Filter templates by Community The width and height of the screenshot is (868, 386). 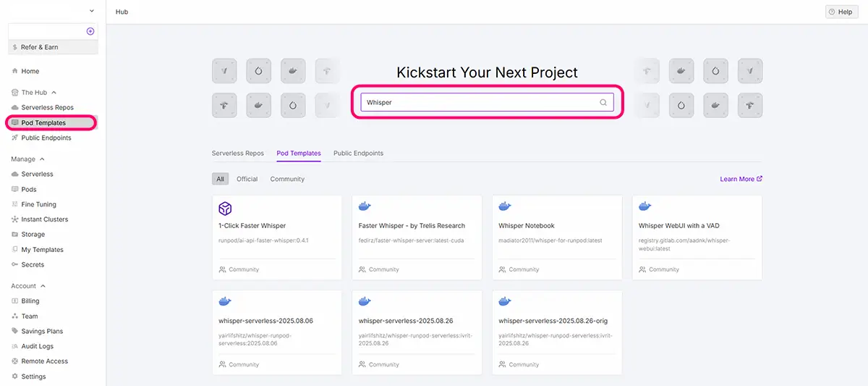(287, 179)
